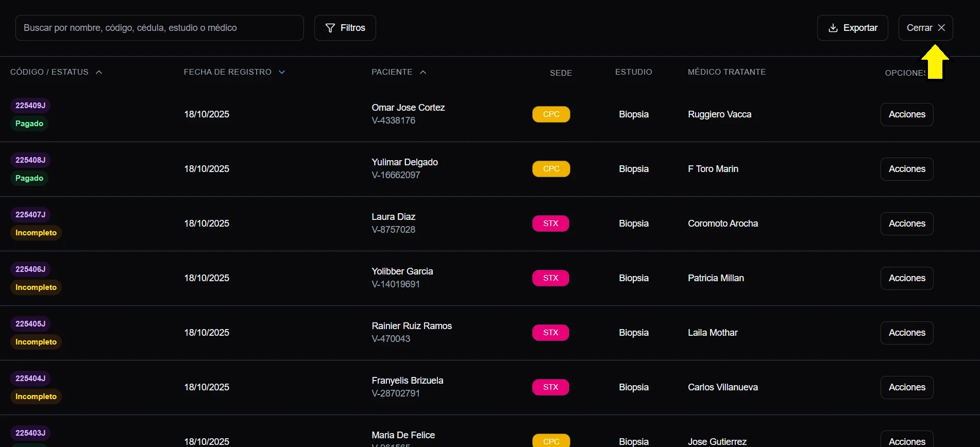This screenshot has width=980, height=447.
Task: Click the Médico Tratante column header
Action: 726,72
